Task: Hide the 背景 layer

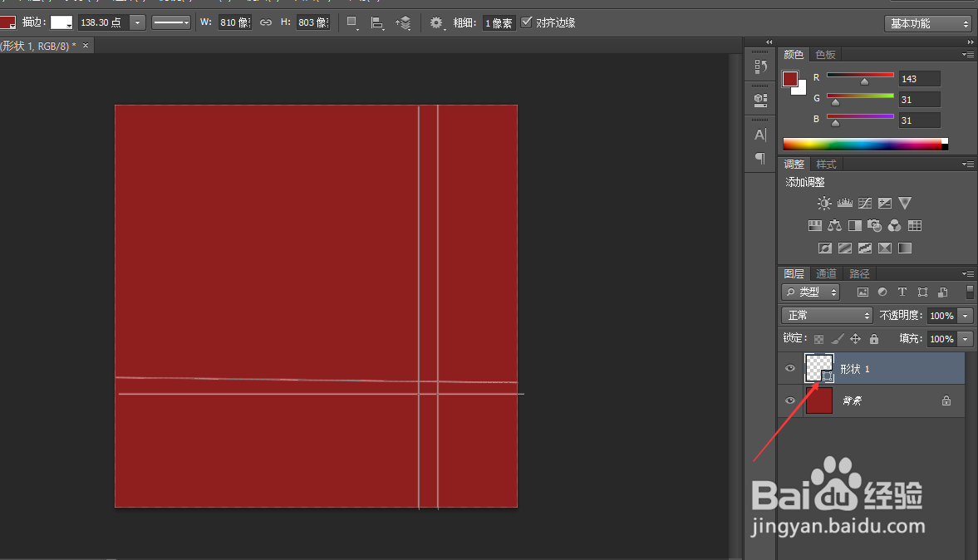Action: click(x=790, y=400)
